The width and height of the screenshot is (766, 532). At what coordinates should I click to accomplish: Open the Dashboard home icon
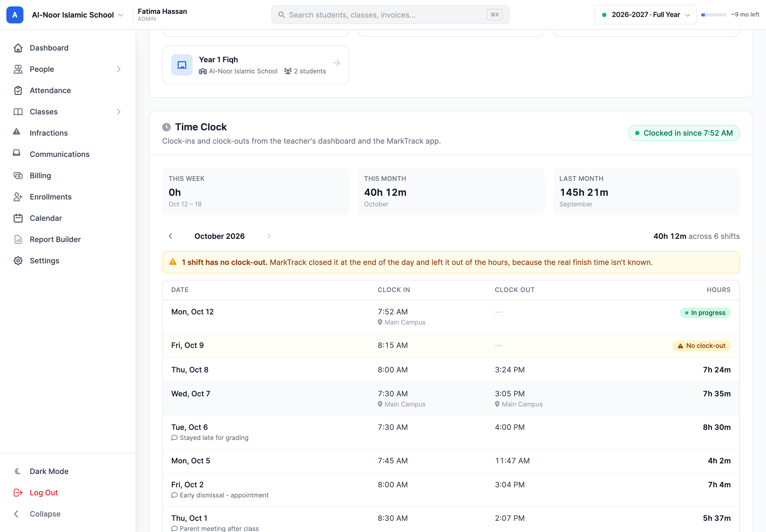18,48
